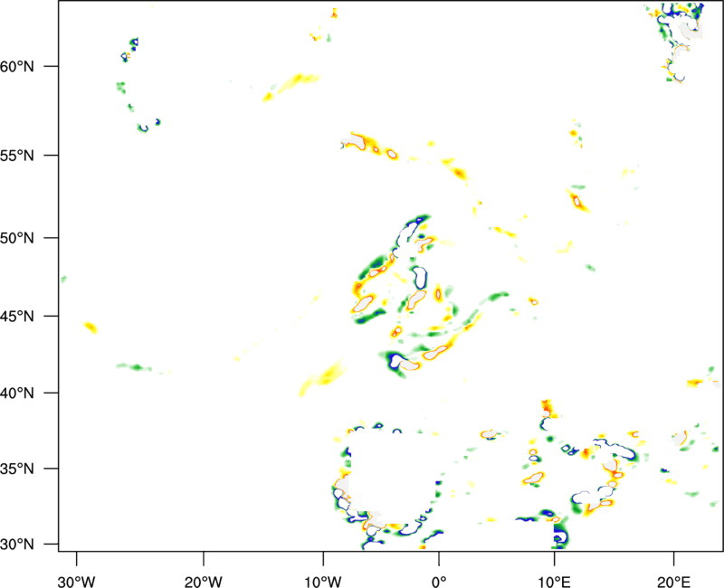Screen dimensions: 724x588
Task: Click the 45°N latitude label
Action: pyautogui.click(x=17, y=317)
